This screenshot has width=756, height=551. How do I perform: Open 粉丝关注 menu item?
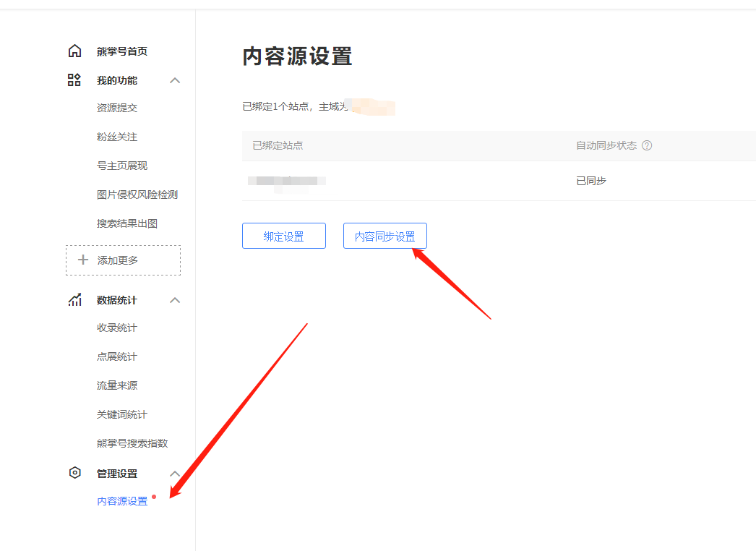pos(117,137)
